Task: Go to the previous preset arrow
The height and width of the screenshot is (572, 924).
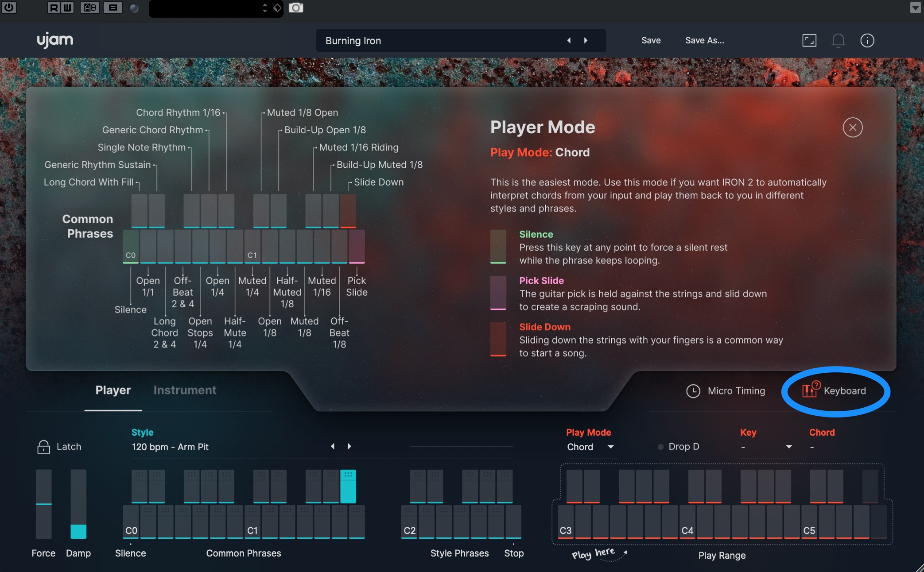Action: click(x=569, y=40)
